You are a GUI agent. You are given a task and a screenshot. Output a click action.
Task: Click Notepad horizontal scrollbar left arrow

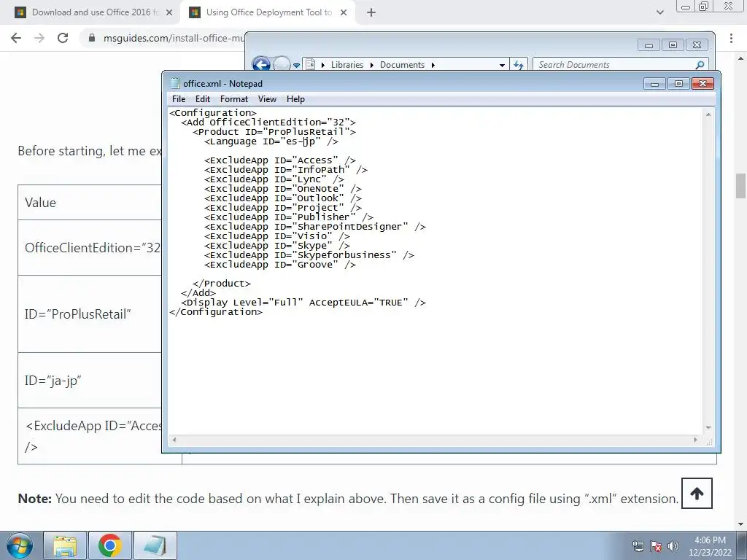pos(174,440)
